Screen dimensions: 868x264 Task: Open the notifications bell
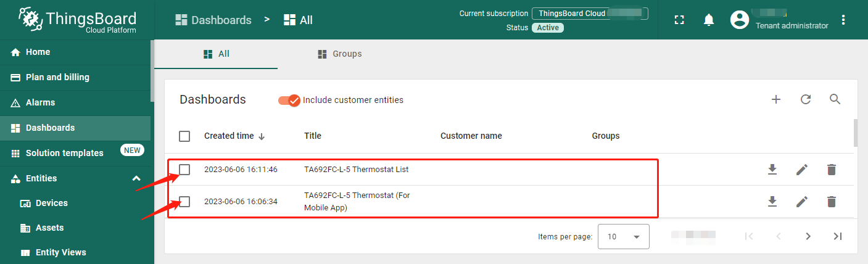(709, 20)
